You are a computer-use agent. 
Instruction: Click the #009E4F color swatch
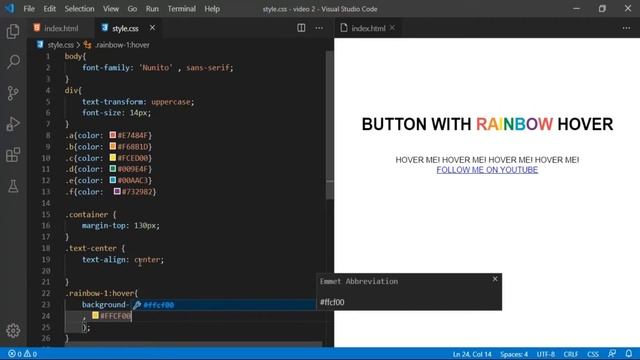pyautogui.click(x=113, y=169)
